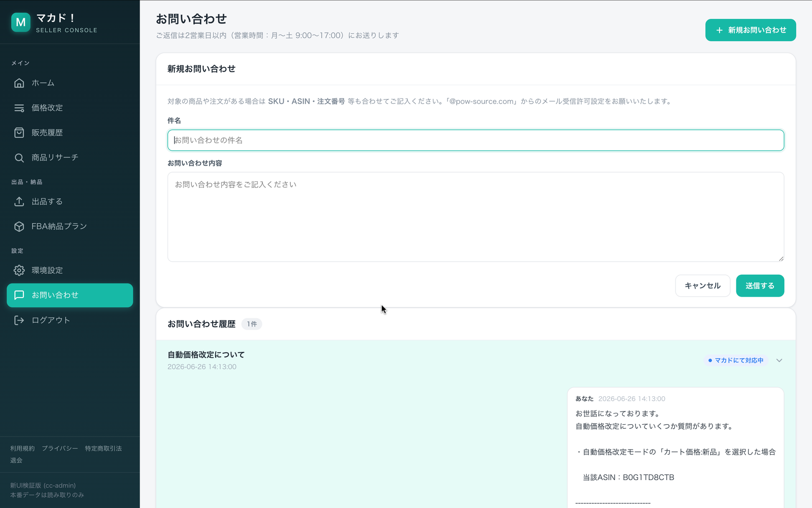The width and height of the screenshot is (812, 508).
Task: Click the マカドにて対応中 status badge
Action: 736,361
